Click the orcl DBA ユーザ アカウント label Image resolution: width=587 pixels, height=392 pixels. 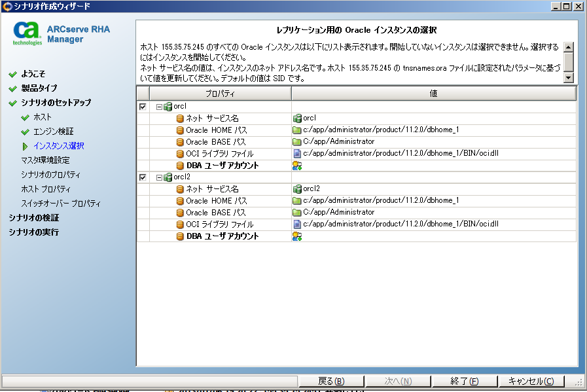point(222,166)
